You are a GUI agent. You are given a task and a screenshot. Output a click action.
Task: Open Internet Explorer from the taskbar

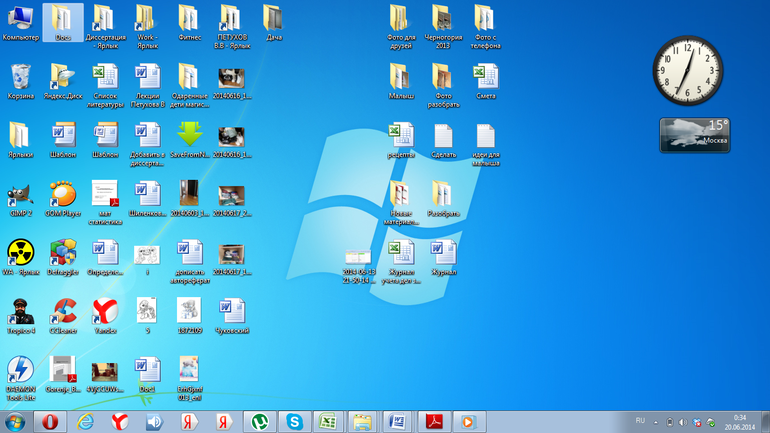point(84,421)
